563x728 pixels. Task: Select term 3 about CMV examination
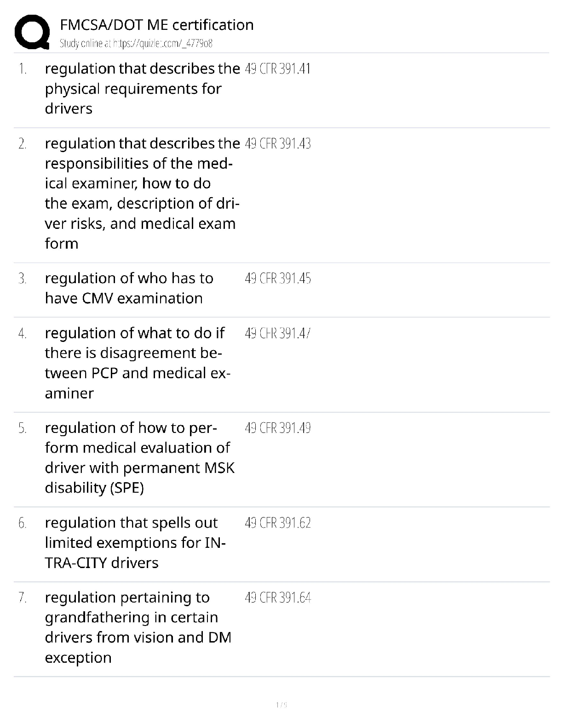pos(129,288)
